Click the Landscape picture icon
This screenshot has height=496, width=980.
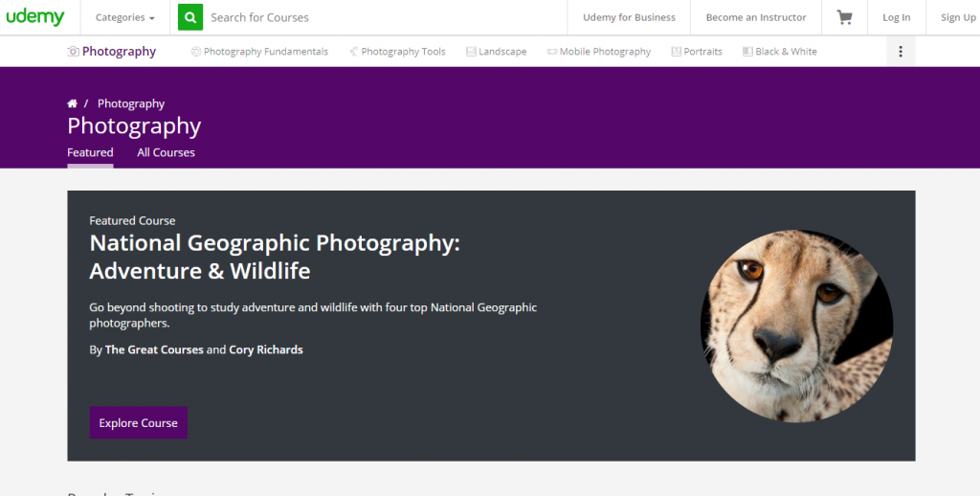pos(471,52)
